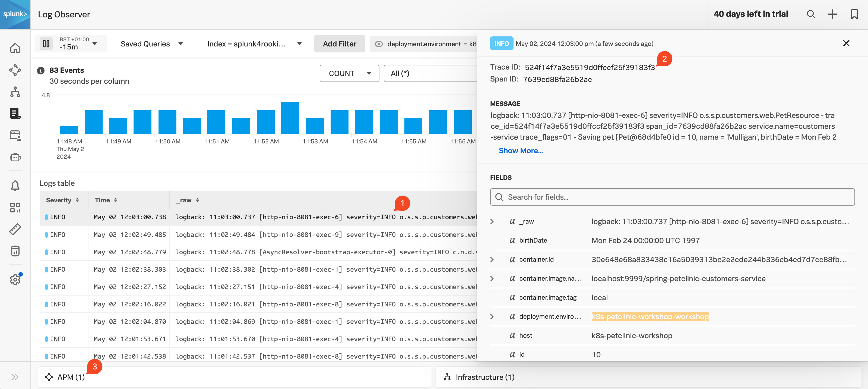Screen dimensions: 868x389
Task: Select log row at 12:02:27.152
Action: (x=258, y=287)
